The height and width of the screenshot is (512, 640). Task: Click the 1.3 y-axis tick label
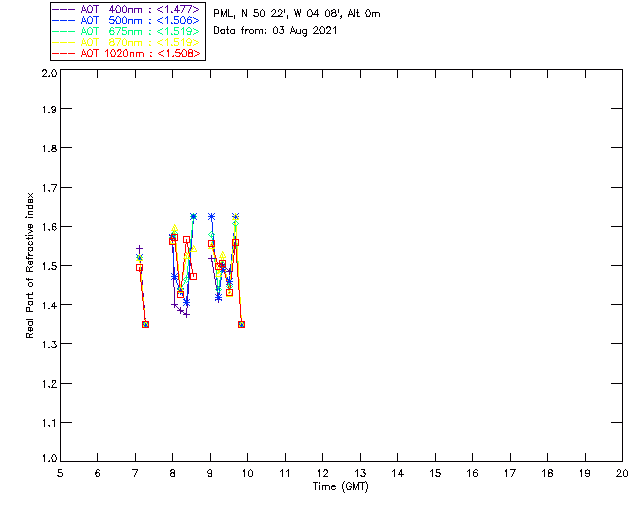49,344
